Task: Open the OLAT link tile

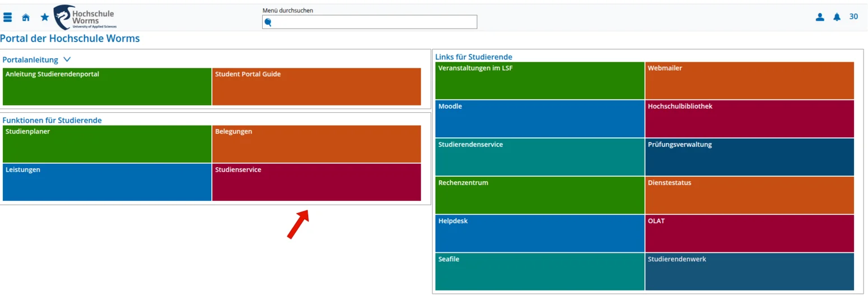Action: (750, 233)
